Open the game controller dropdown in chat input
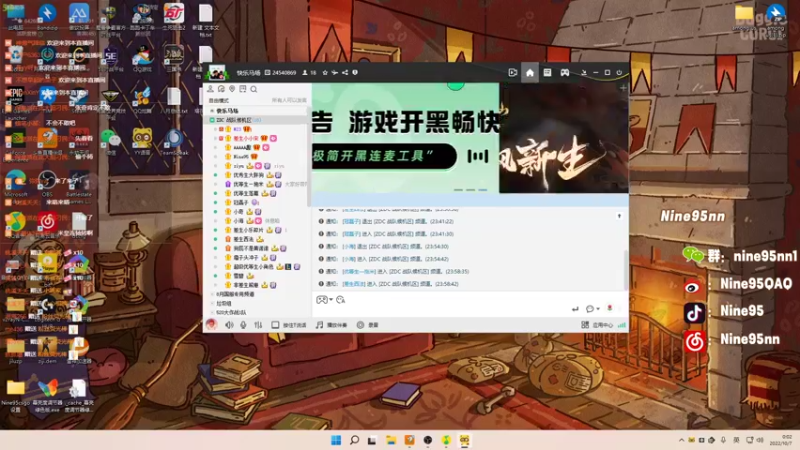The height and width of the screenshot is (450, 800). [x=324, y=300]
